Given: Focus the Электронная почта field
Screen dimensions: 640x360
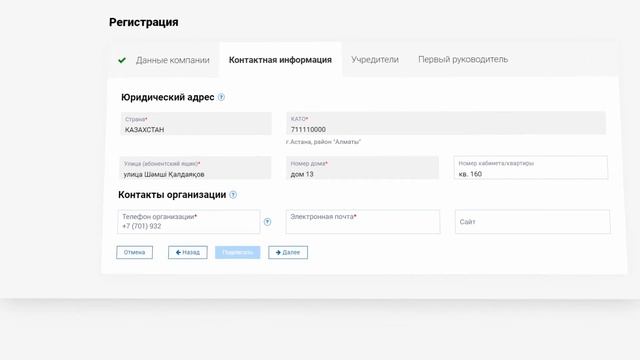Looking at the screenshot, I should click(363, 222).
